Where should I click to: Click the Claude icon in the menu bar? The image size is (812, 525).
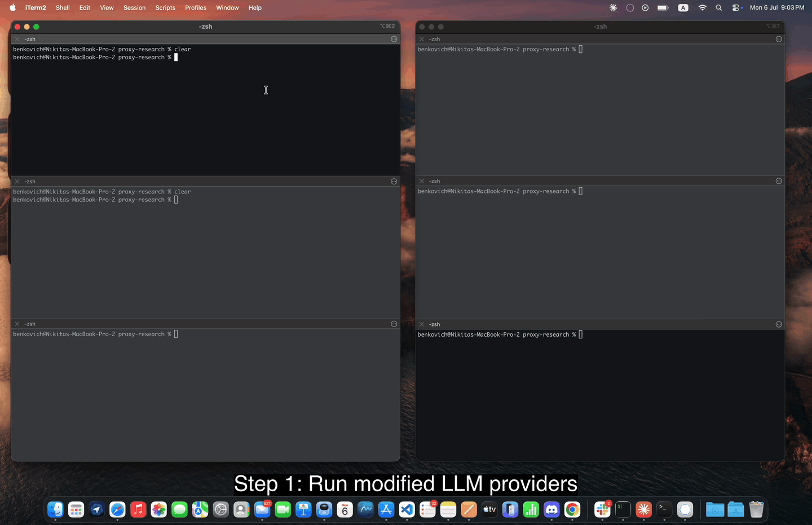[x=614, y=8]
